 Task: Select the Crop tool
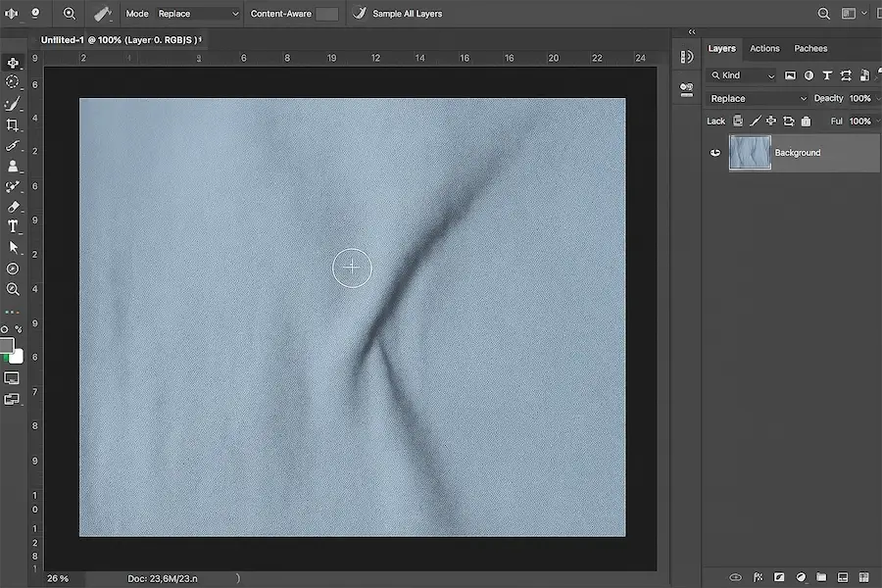pos(13,124)
